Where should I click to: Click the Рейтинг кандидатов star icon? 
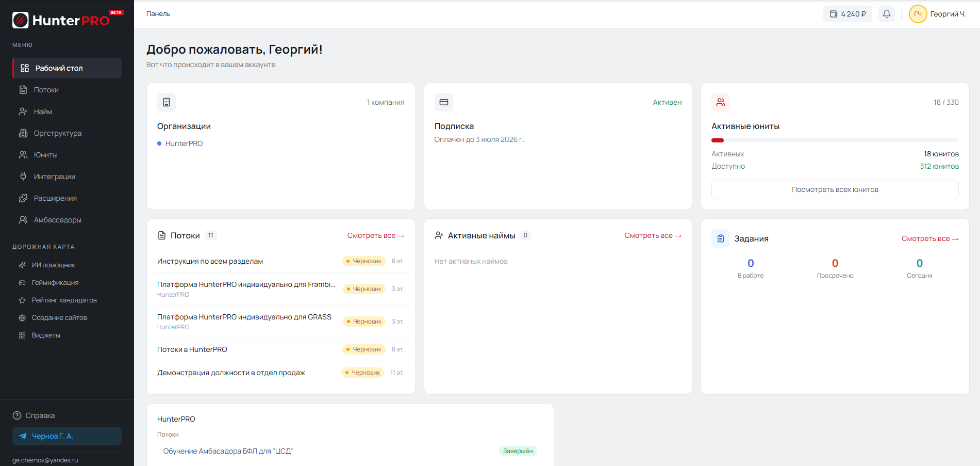click(22, 300)
